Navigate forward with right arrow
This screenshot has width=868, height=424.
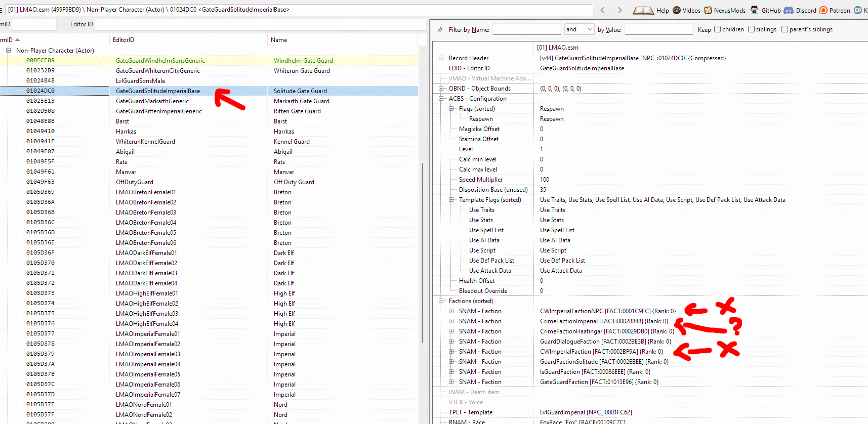pyautogui.click(x=619, y=10)
